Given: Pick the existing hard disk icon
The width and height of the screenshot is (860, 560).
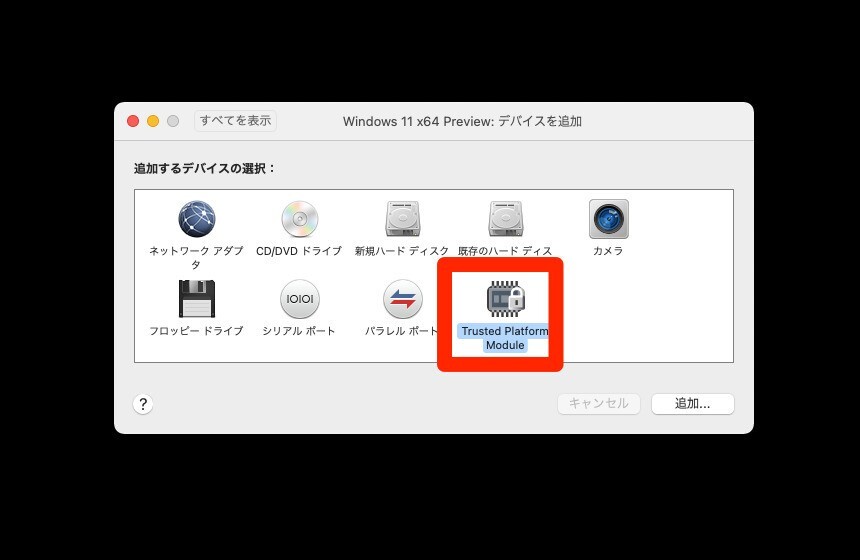Looking at the screenshot, I should 505,219.
